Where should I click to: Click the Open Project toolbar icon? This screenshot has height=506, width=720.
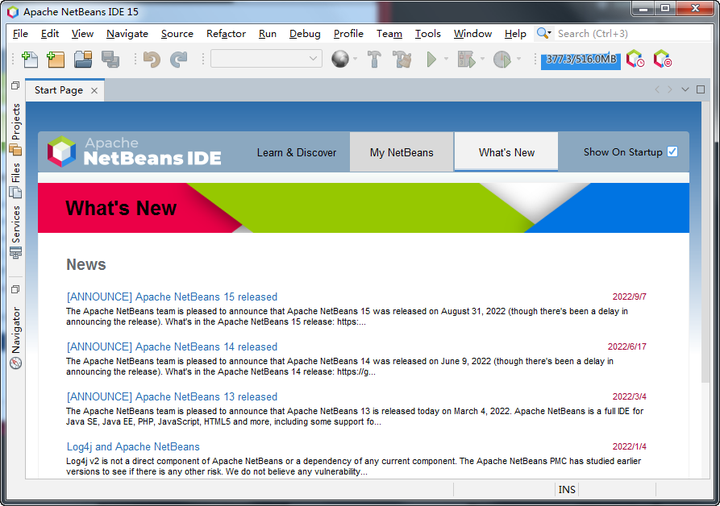point(83,59)
